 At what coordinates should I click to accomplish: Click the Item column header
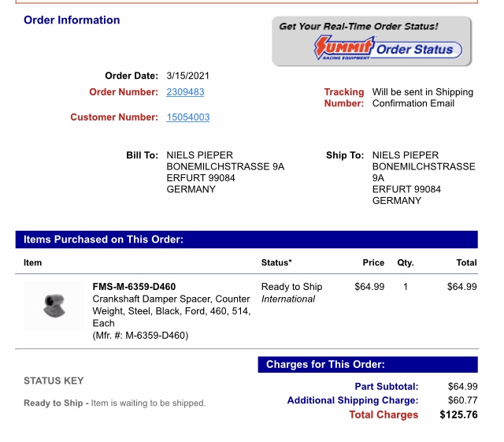(x=33, y=263)
